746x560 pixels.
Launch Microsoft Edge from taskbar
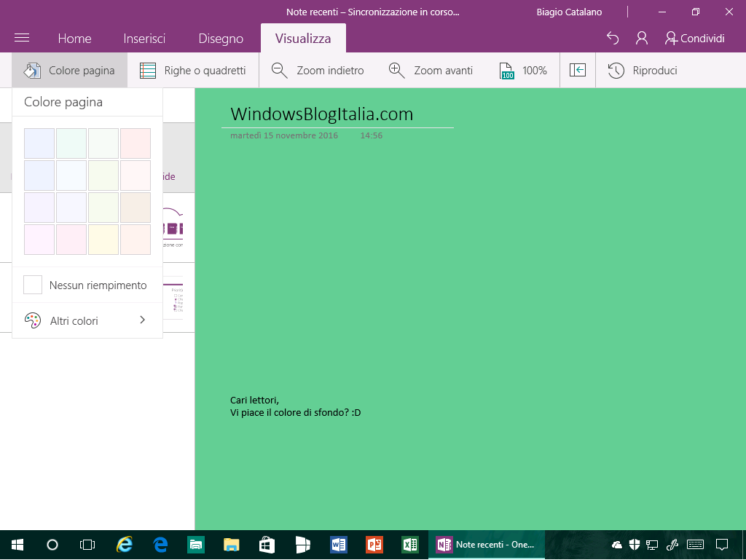pyautogui.click(x=161, y=545)
